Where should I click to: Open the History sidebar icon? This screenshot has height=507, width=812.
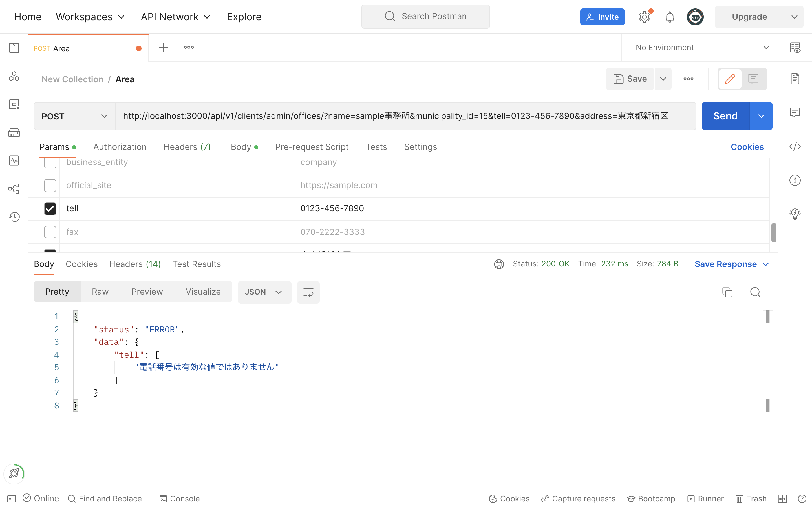pyautogui.click(x=14, y=217)
